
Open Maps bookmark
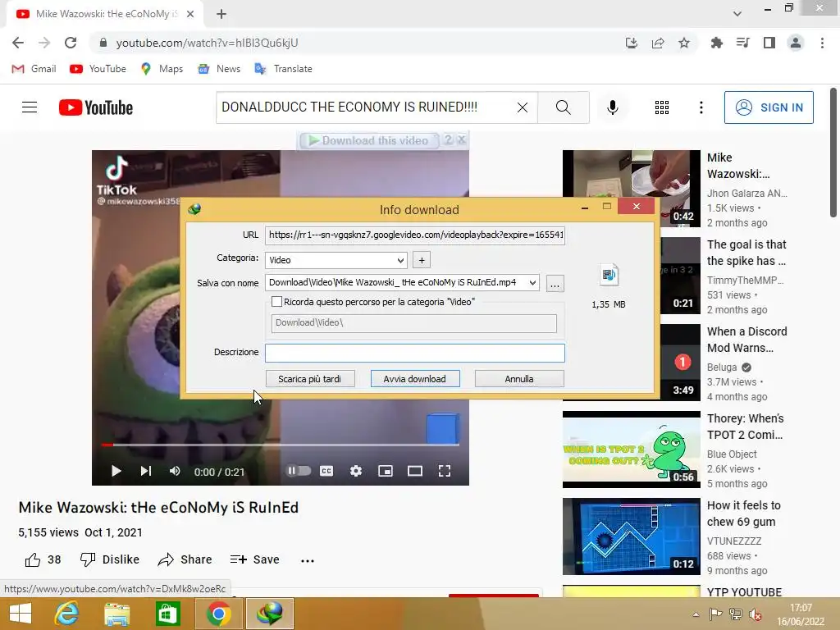(x=162, y=69)
